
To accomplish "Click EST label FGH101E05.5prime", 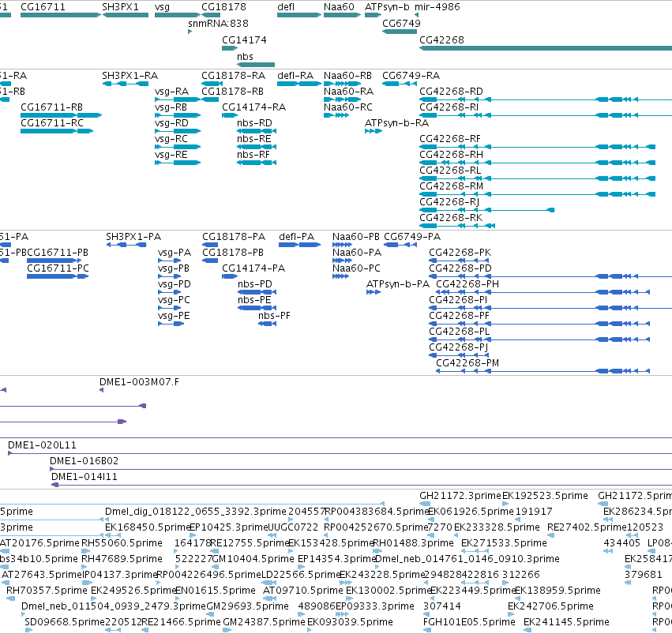I will pyautogui.click(x=469, y=622).
